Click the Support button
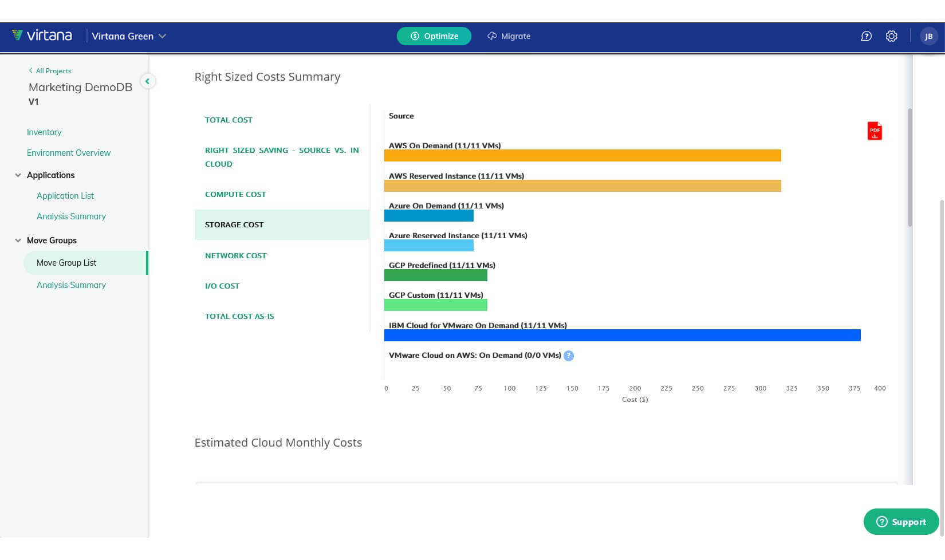This screenshot has width=945, height=560. click(901, 522)
